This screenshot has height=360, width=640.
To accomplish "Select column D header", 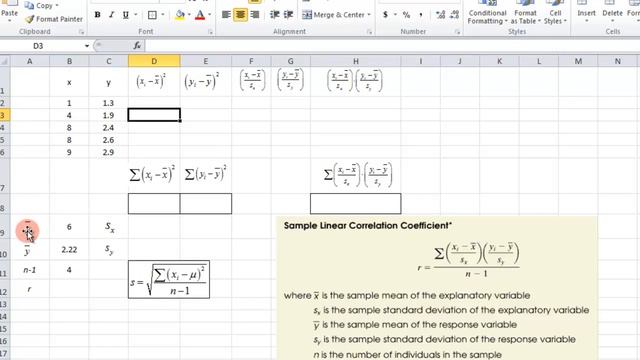I will pyautogui.click(x=154, y=61).
